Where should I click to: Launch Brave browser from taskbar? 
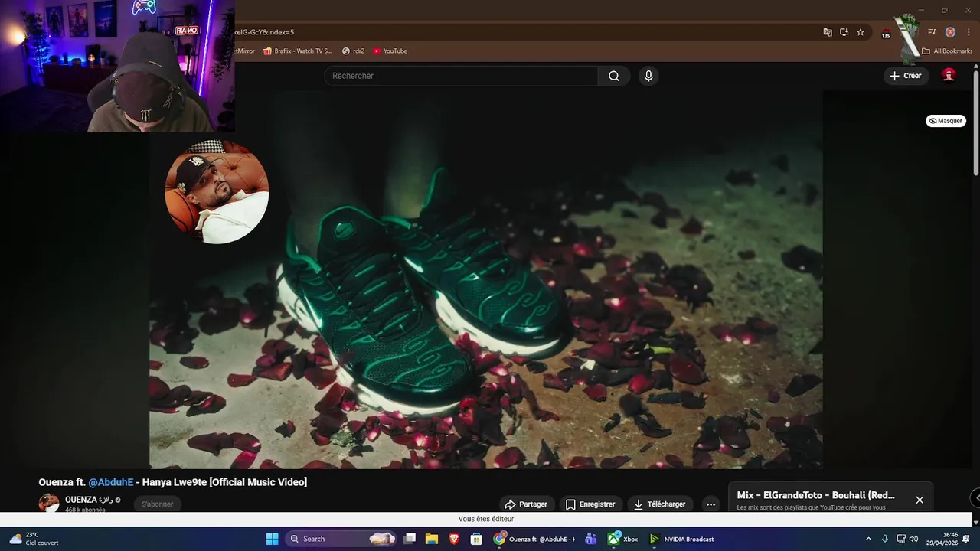(x=454, y=539)
